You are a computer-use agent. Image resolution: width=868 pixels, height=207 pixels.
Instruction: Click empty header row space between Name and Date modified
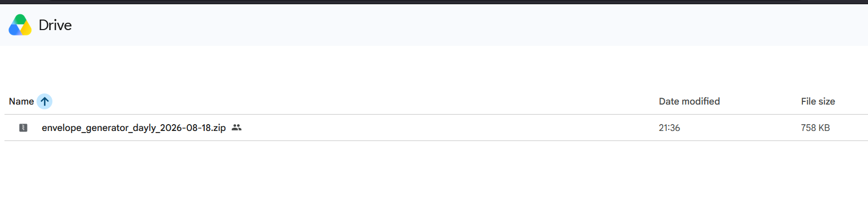point(355,101)
